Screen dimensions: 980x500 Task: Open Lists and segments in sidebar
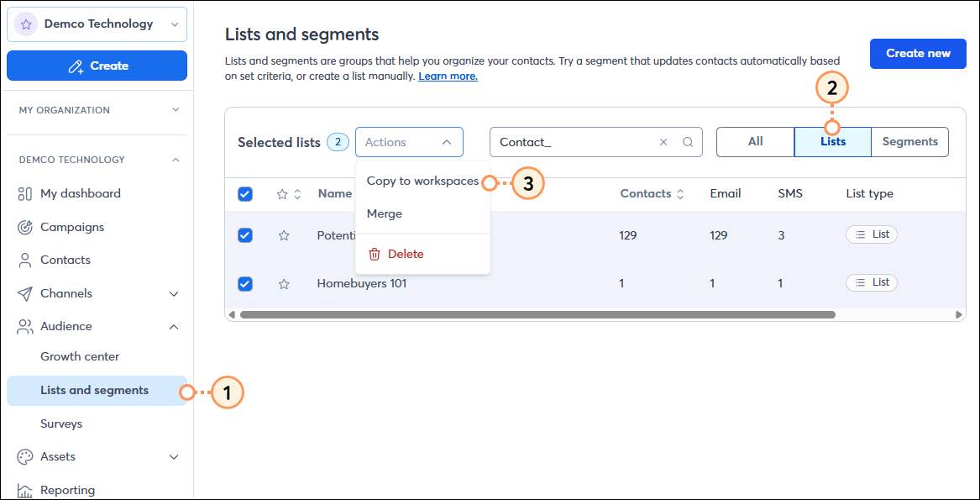click(97, 391)
